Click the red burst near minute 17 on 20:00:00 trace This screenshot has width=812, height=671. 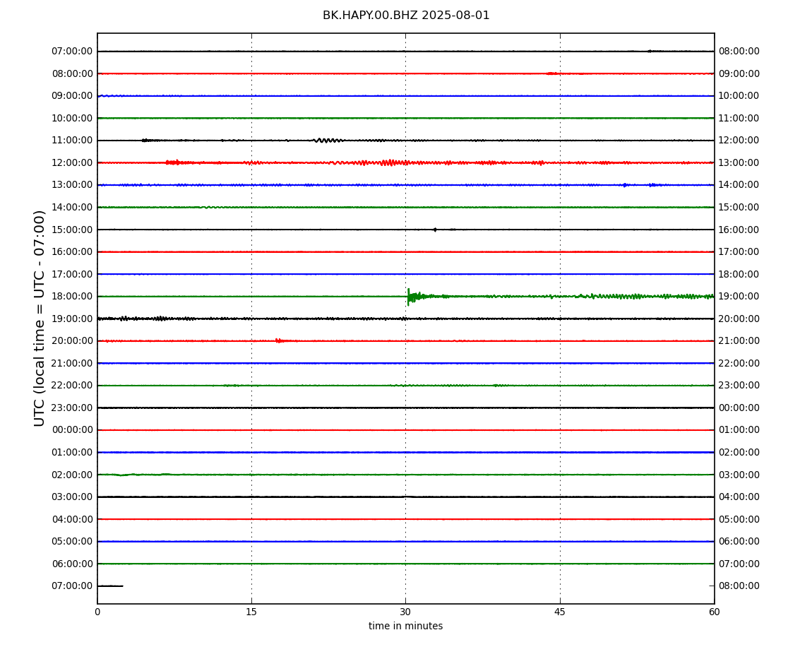[x=279, y=341]
